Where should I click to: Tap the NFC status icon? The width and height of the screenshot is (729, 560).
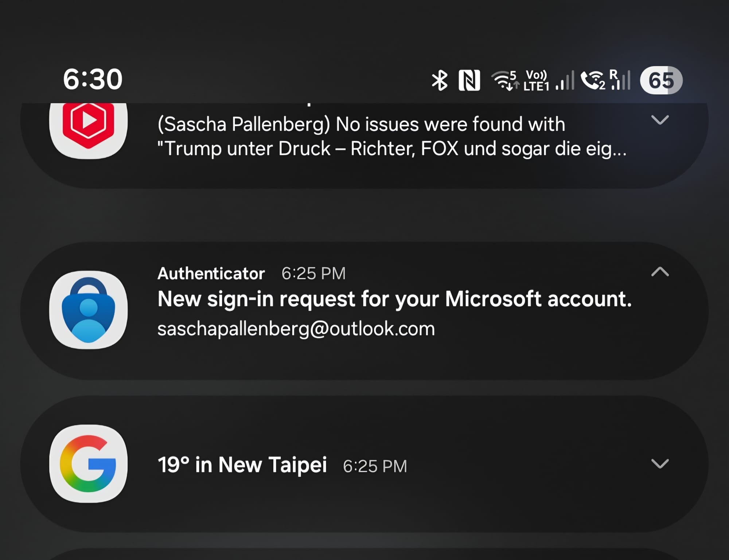[x=469, y=80]
